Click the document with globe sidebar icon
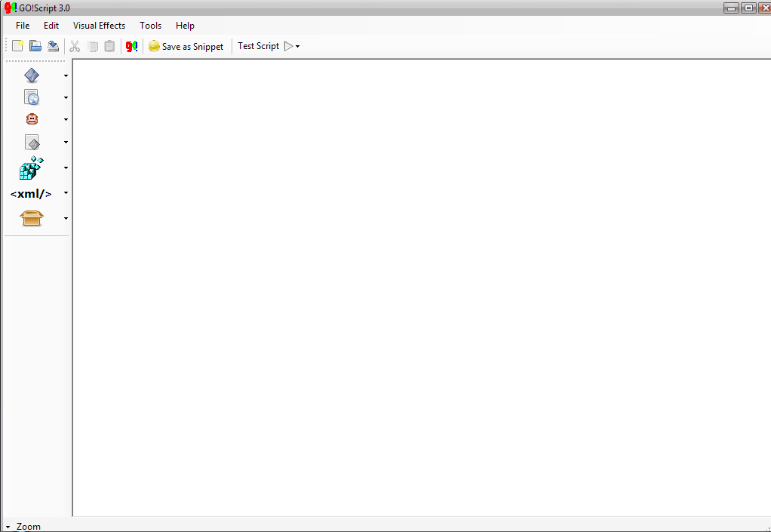Image resolution: width=771 pixels, height=532 pixels. pyautogui.click(x=32, y=97)
